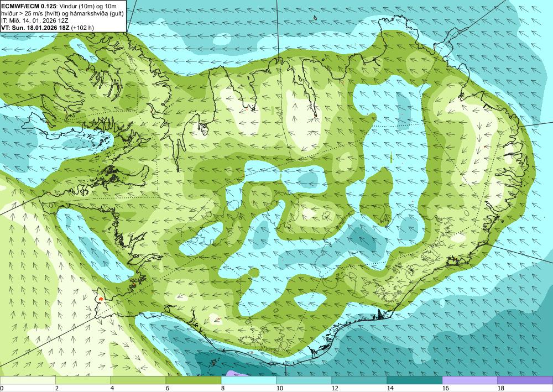Click the orange marker on the southwest peninsula

(x=101, y=299)
